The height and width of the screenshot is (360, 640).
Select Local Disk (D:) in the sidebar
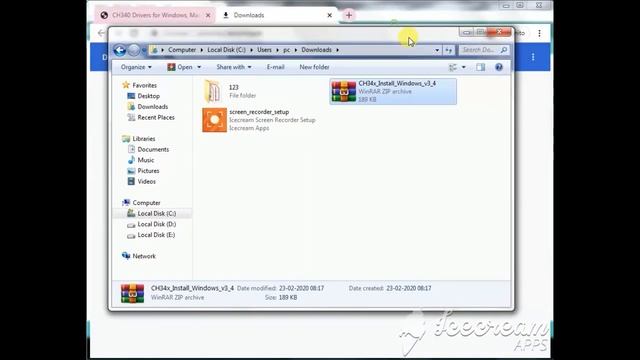[157, 224]
